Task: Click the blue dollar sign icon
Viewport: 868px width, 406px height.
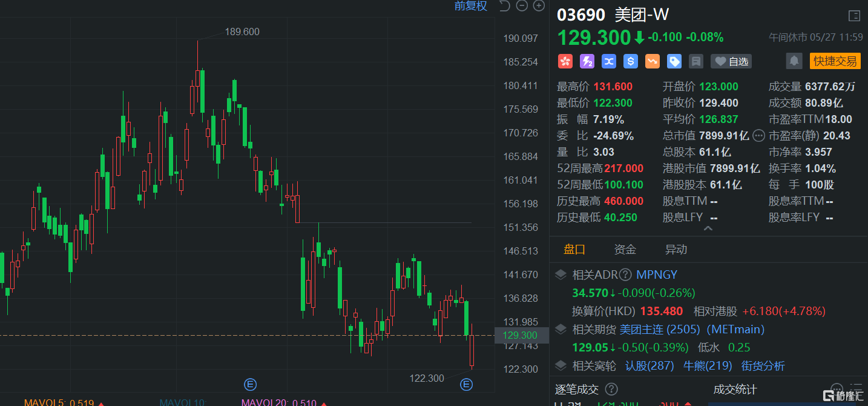Action: 631,61
